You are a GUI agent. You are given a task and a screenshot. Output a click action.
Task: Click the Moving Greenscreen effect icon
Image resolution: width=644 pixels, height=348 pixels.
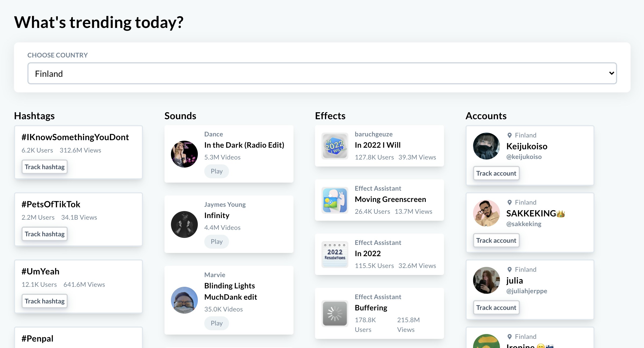tap(335, 200)
